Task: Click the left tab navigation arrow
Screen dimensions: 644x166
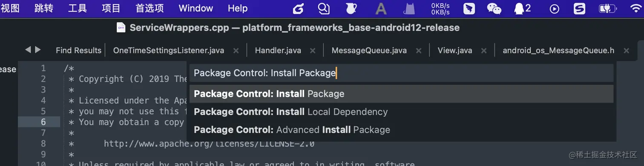Action: click(x=28, y=50)
